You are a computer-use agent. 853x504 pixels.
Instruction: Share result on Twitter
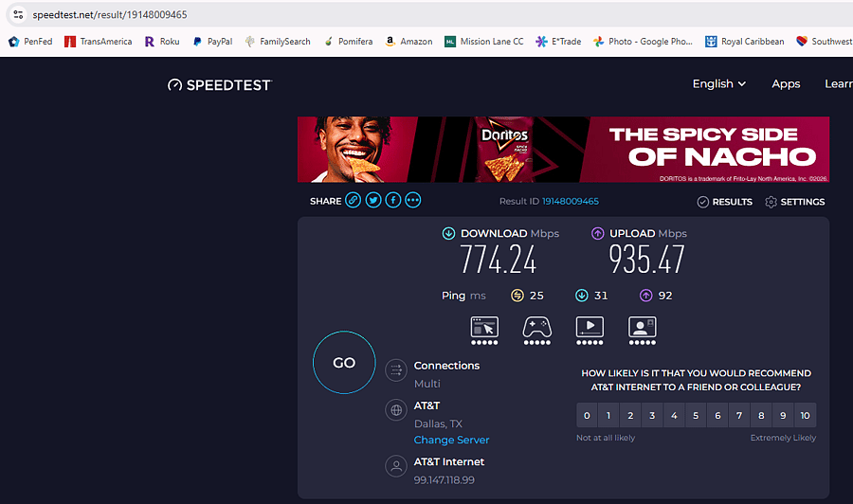pos(373,200)
